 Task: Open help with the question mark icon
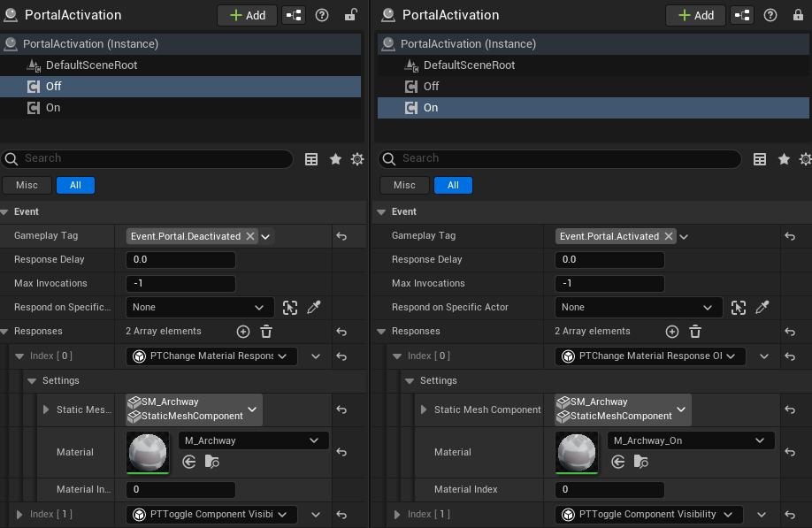tap(321, 15)
